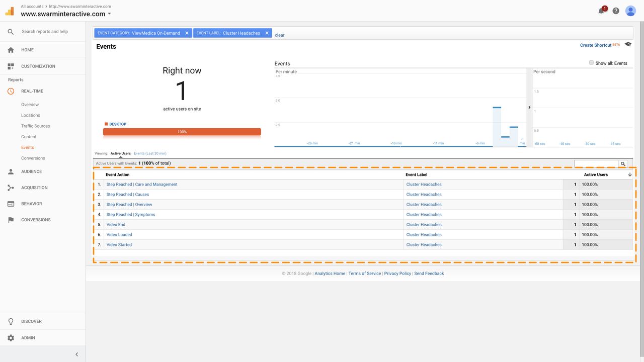
Task: Switch to Events (Last 30 min) tab
Action: click(x=150, y=153)
